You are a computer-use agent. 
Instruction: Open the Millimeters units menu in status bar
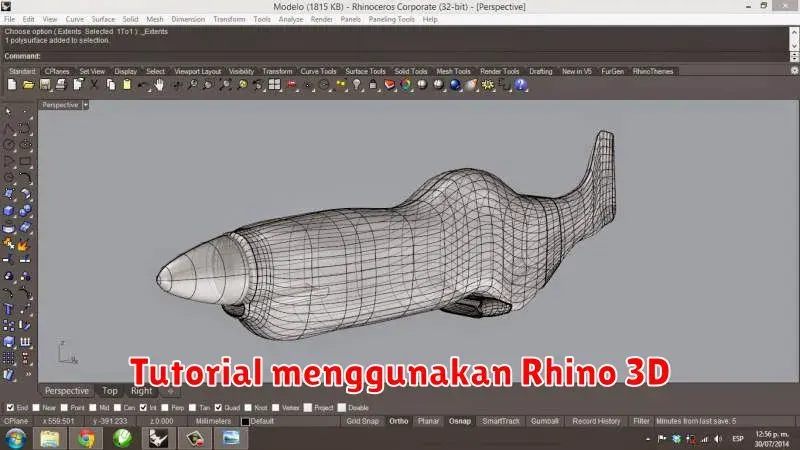pyautogui.click(x=213, y=421)
